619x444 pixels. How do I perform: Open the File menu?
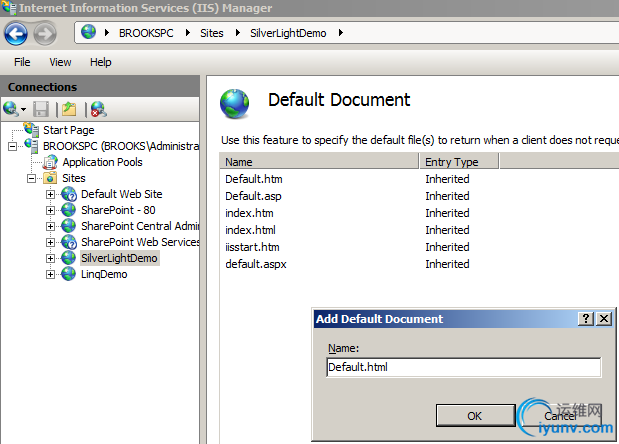tap(22, 62)
